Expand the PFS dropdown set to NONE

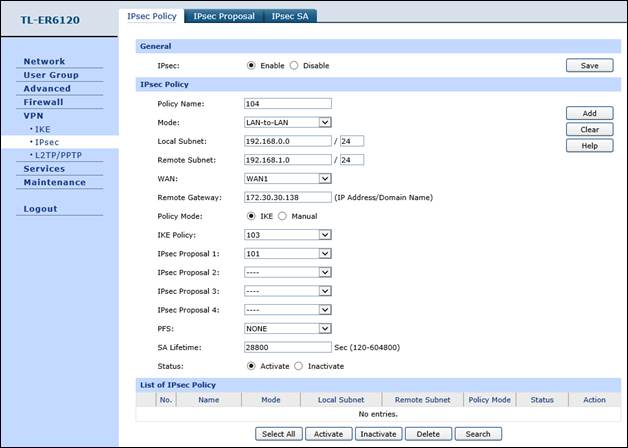287,328
